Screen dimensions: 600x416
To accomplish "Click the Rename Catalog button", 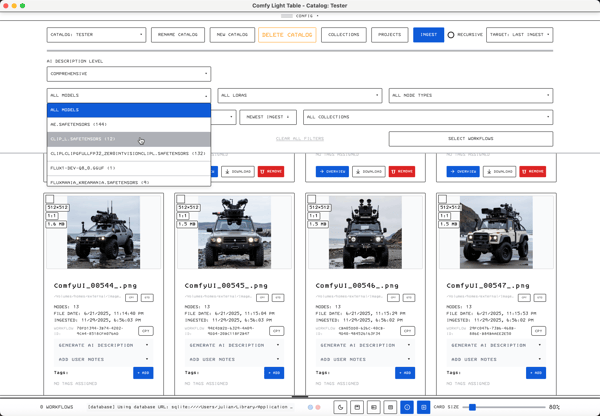I will pos(178,35).
